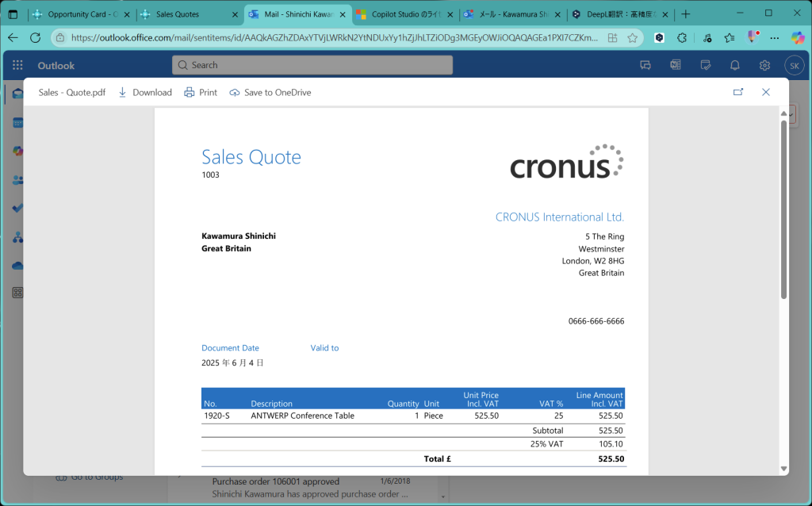Open Calendar in Outlook's left rail
The image size is (812, 506).
17,123
